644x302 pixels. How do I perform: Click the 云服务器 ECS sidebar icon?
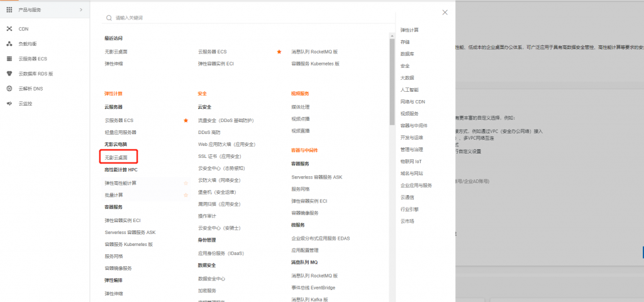(9, 59)
